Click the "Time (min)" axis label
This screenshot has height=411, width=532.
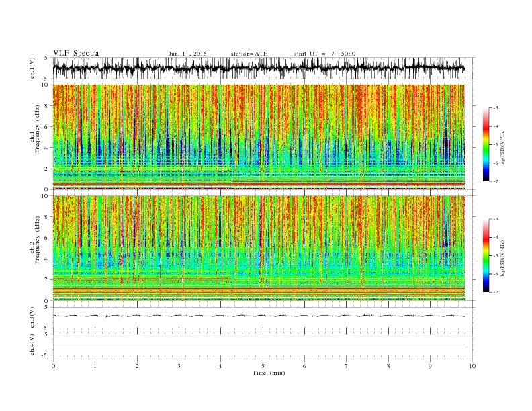269,373
